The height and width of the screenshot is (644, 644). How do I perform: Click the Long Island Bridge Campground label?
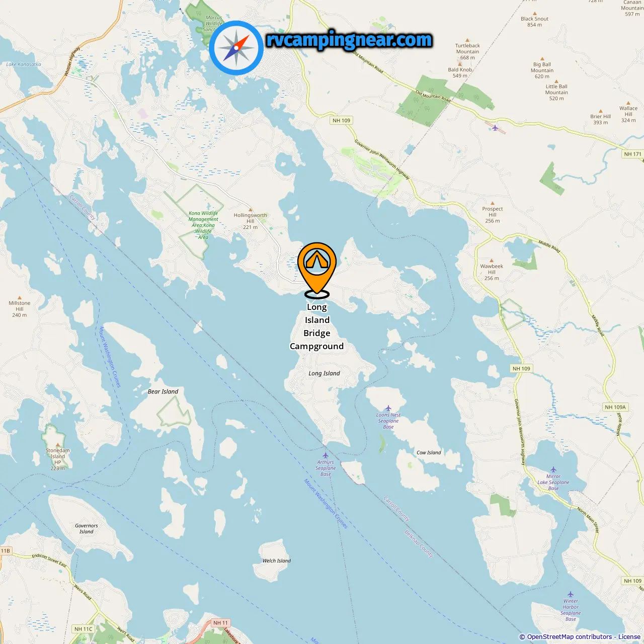pyautogui.click(x=317, y=327)
